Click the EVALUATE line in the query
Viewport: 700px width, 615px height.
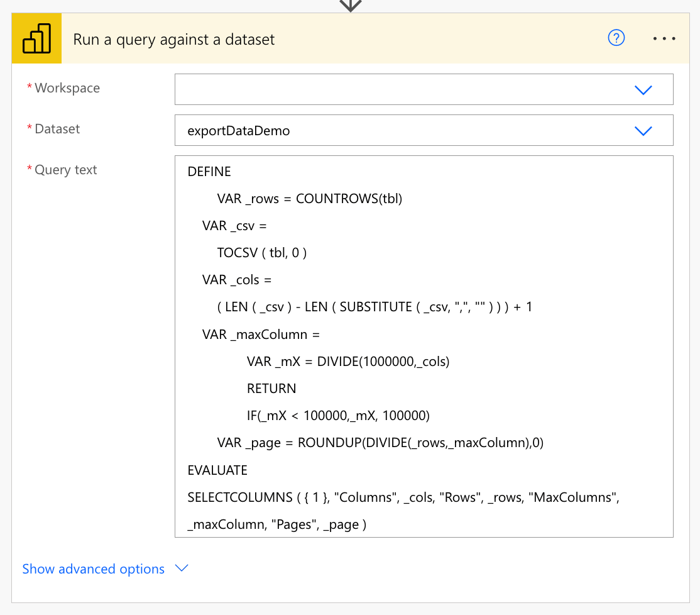pos(217,470)
